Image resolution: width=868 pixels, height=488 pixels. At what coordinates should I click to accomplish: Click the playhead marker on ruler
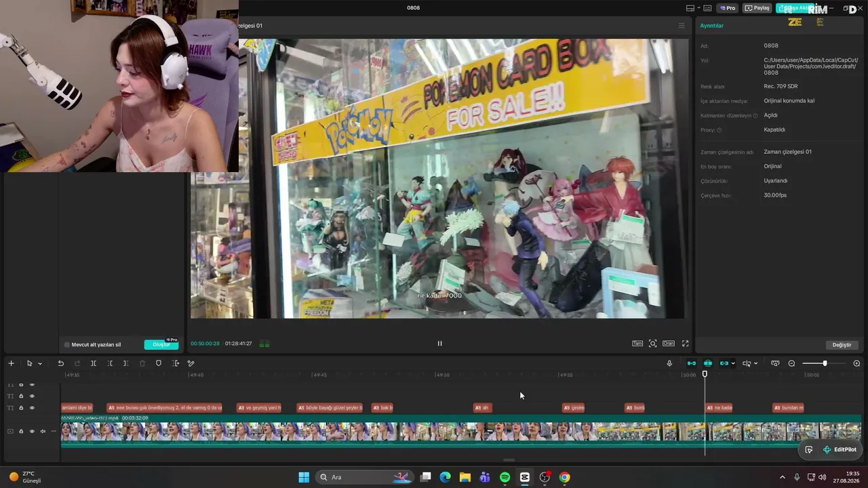[x=705, y=374]
